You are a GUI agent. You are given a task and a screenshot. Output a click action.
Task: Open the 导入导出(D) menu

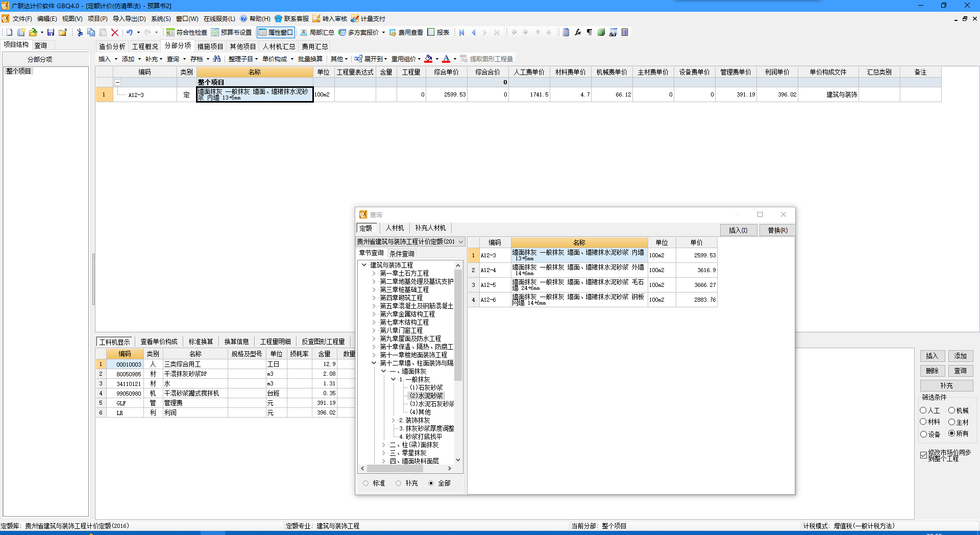coord(129,19)
